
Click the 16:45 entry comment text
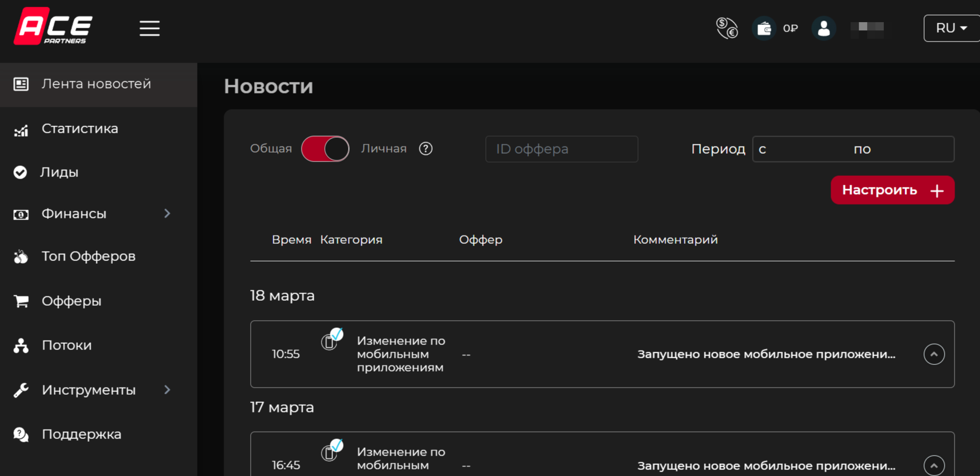766,466
